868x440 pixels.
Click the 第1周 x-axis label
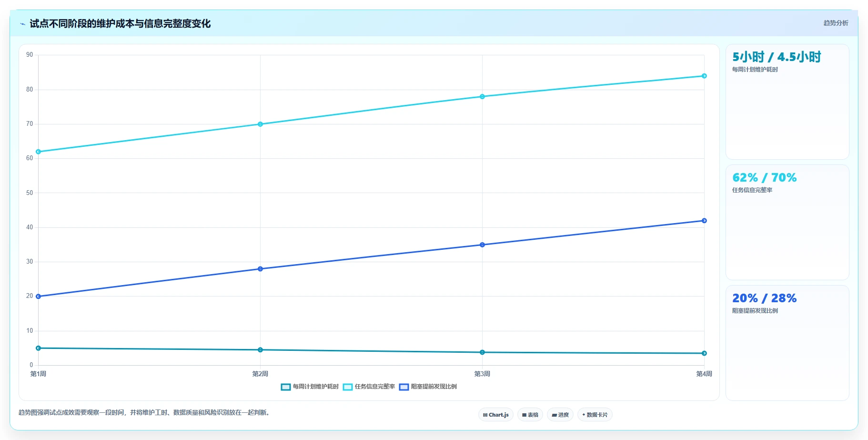point(39,374)
